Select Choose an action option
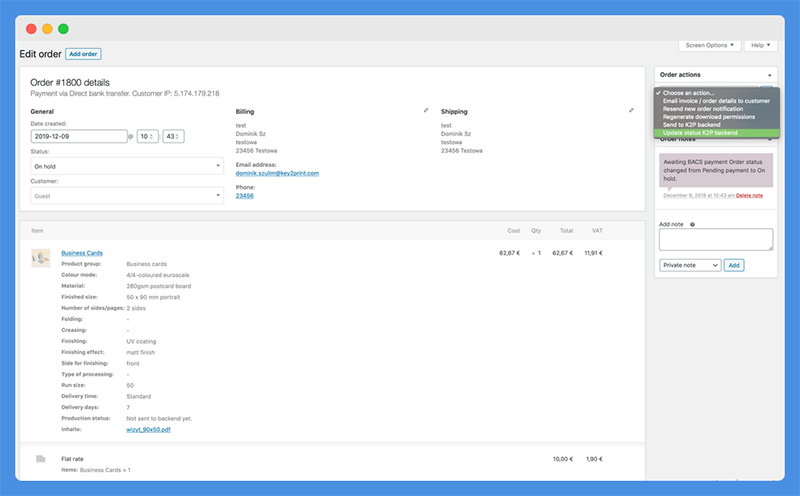Screen dimensions: 800x496 [x=717, y=93]
